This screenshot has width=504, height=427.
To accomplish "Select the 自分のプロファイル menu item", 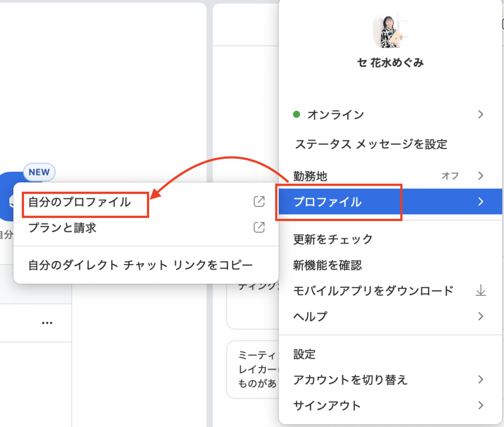I will (x=80, y=202).
